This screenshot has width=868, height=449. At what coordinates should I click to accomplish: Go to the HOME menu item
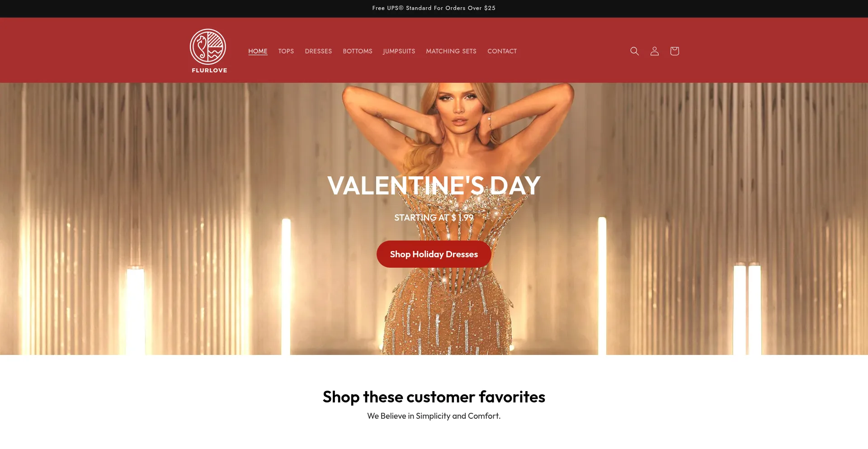coord(258,51)
